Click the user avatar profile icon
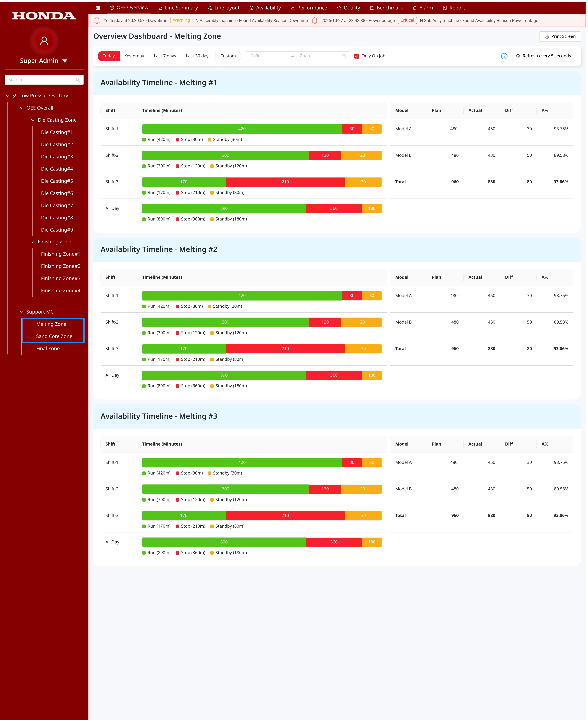 (x=44, y=41)
